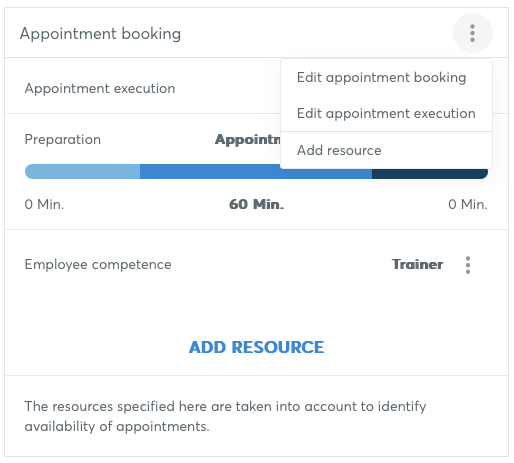Click the resources availability info text
This screenshot has height=463, width=514.
[x=225, y=416]
